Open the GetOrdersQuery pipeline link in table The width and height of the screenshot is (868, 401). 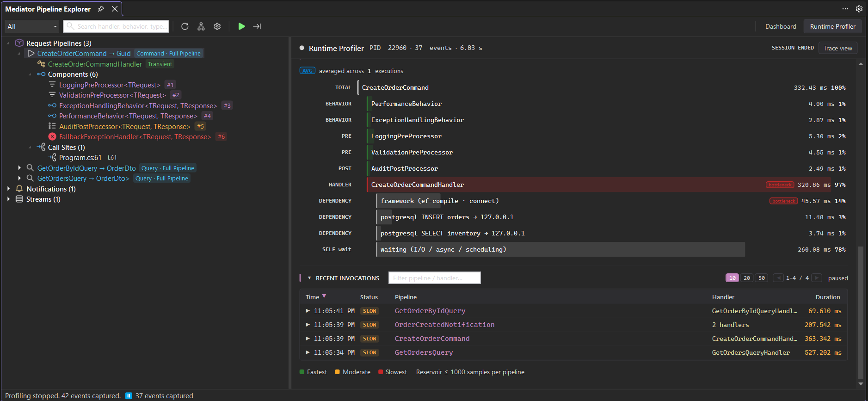point(424,352)
